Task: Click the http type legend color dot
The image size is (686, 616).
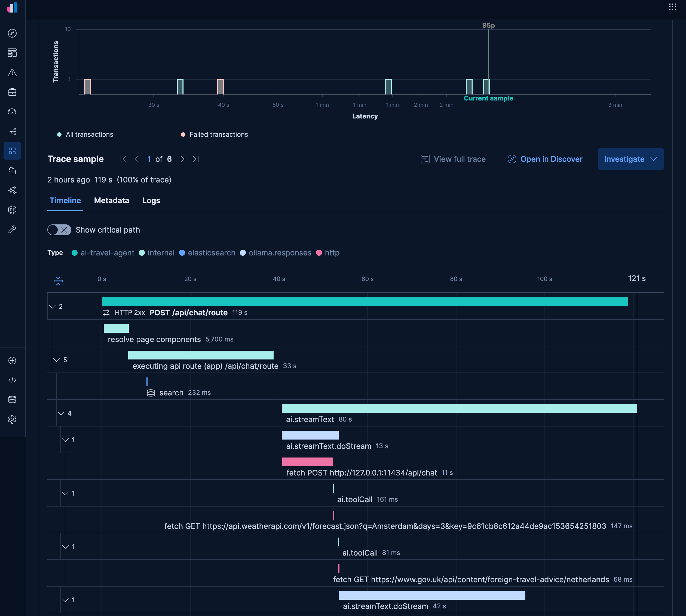Action: click(x=319, y=253)
